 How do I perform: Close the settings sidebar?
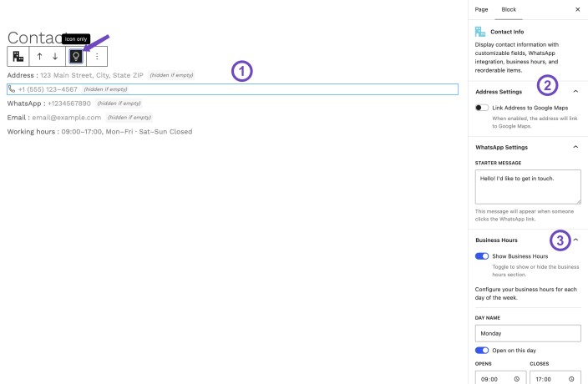(577, 9)
